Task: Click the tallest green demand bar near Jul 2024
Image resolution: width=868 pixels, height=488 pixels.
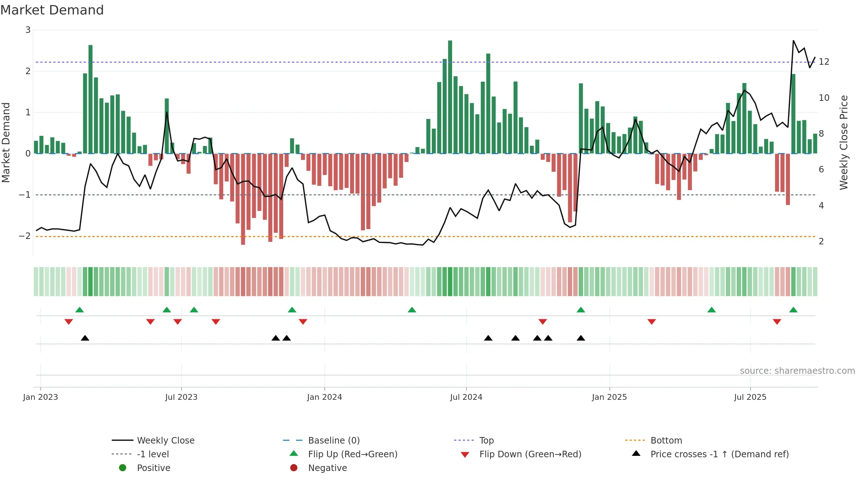Action: click(x=450, y=97)
